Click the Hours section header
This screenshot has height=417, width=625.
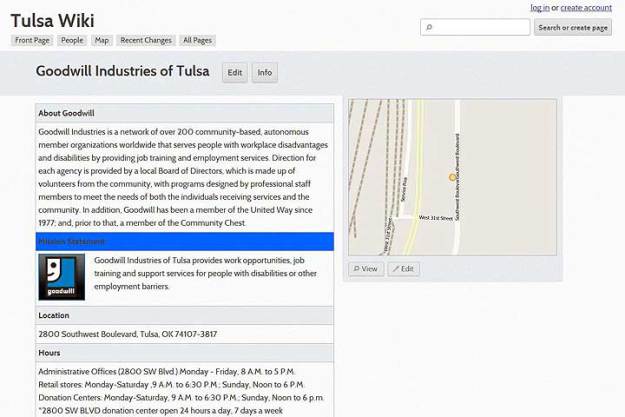tap(185, 353)
